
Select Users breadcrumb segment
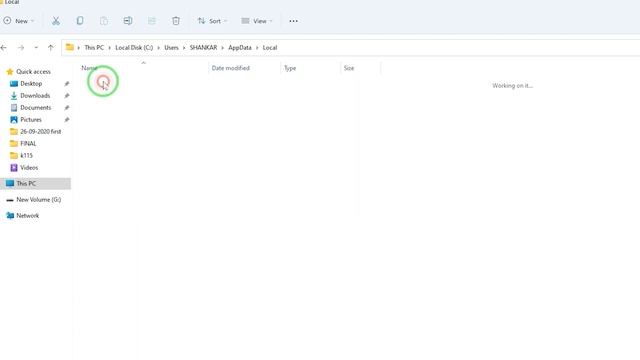click(171, 48)
